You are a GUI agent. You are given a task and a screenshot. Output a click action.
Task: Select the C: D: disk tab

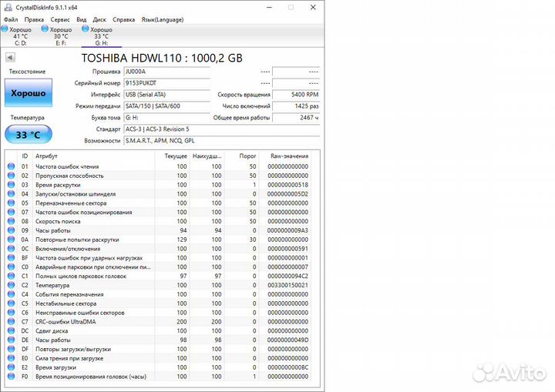pyautogui.click(x=18, y=36)
